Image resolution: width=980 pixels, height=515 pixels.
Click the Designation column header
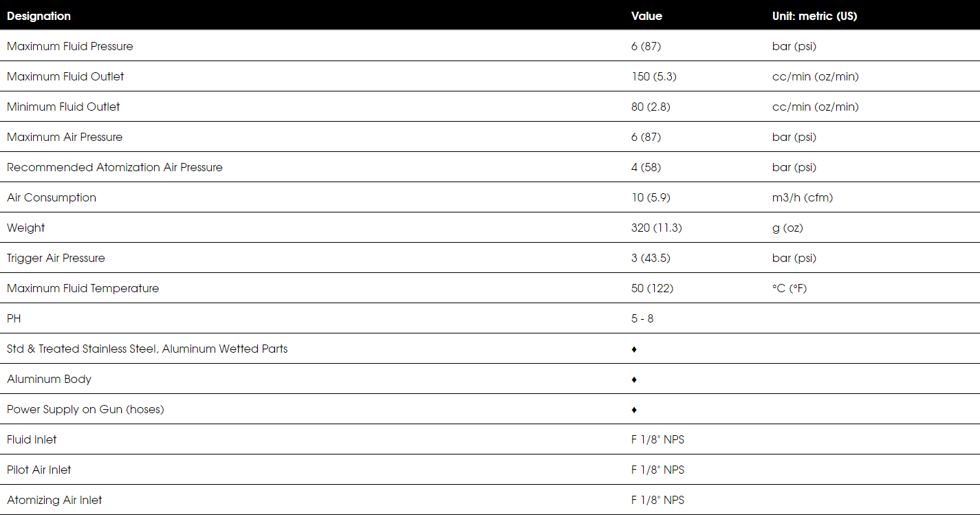39,16
